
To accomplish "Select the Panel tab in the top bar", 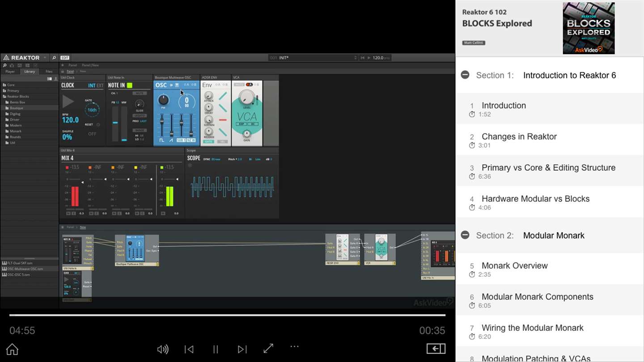I will (72, 65).
